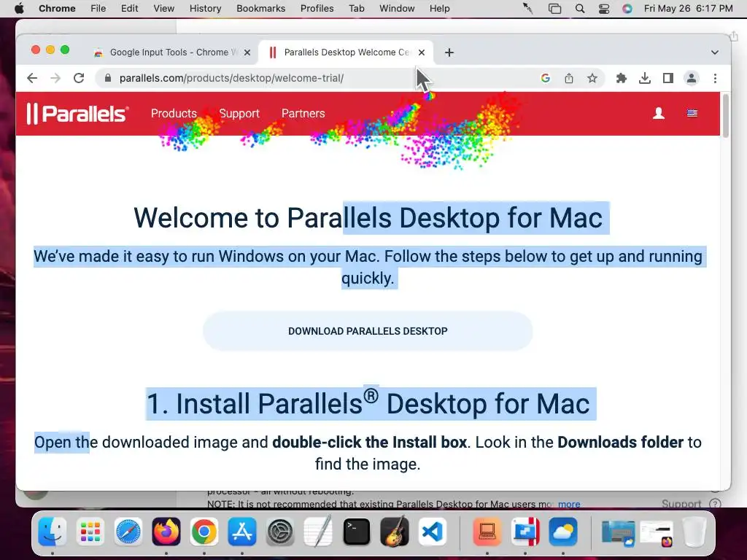Screen dimensions: 747x560
Task: Open the Products menu on Parallels site
Action: 174,113
